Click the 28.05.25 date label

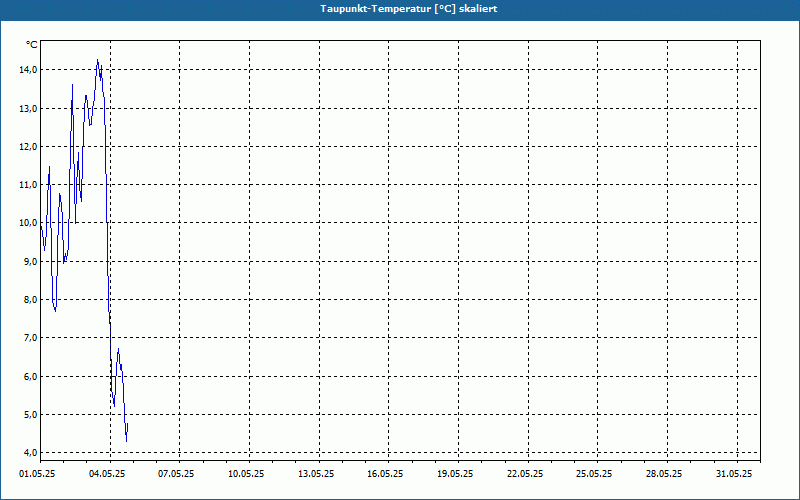(664, 474)
